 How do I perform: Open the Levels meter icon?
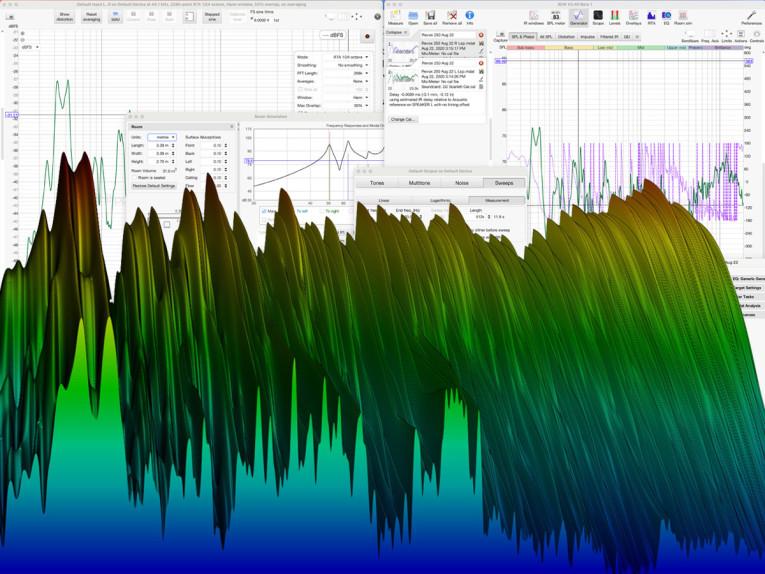pos(614,16)
